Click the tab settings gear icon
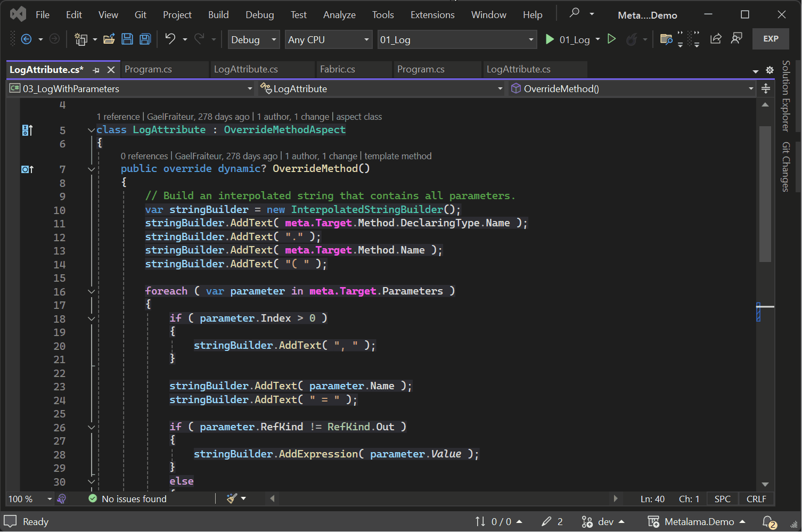Image resolution: width=802 pixels, height=532 pixels. tap(770, 70)
